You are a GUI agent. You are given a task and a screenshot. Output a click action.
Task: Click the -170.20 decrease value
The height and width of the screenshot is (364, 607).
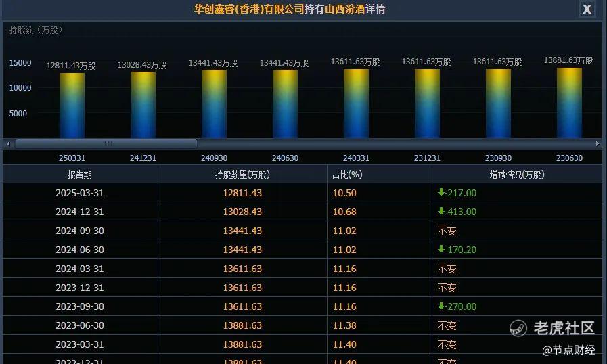point(457,250)
